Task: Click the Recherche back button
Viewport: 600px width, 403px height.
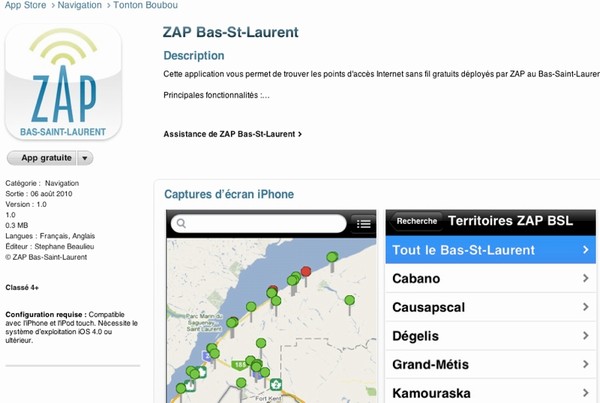Action: point(416,221)
